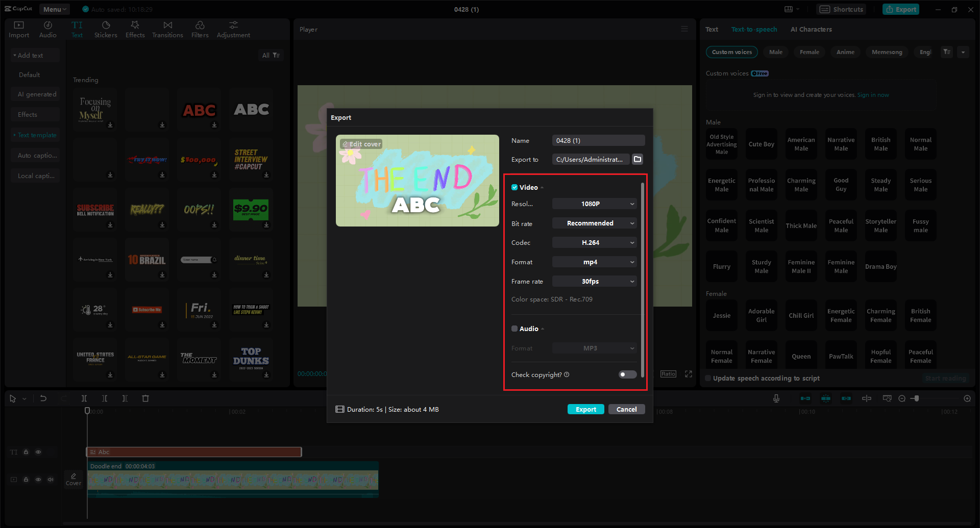Viewport: 980px width, 528px height.
Task: Select the Narrative Male voice
Action: click(841, 143)
